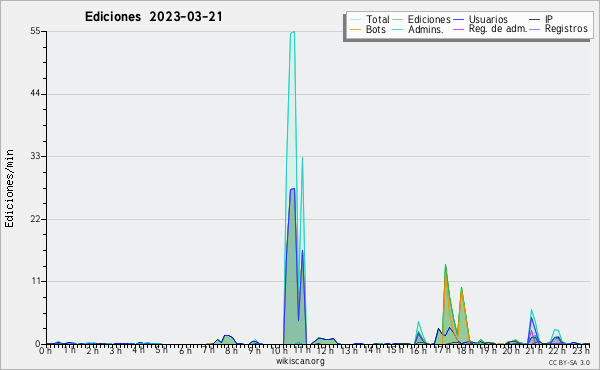The width and height of the screenshot is (600, 370).
Task: Click the Ediciones legend color line
Action: (398, 20)
